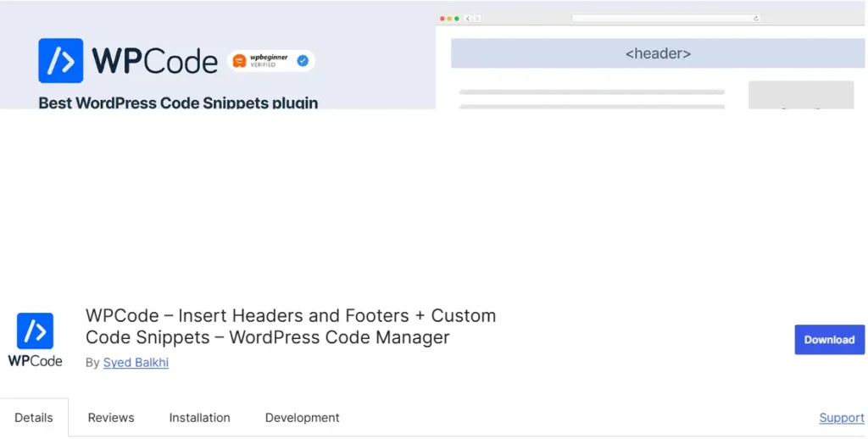Go to the Development tab
Image resolution: width=868 pixels, height=439 pixels.
(303, 418)
